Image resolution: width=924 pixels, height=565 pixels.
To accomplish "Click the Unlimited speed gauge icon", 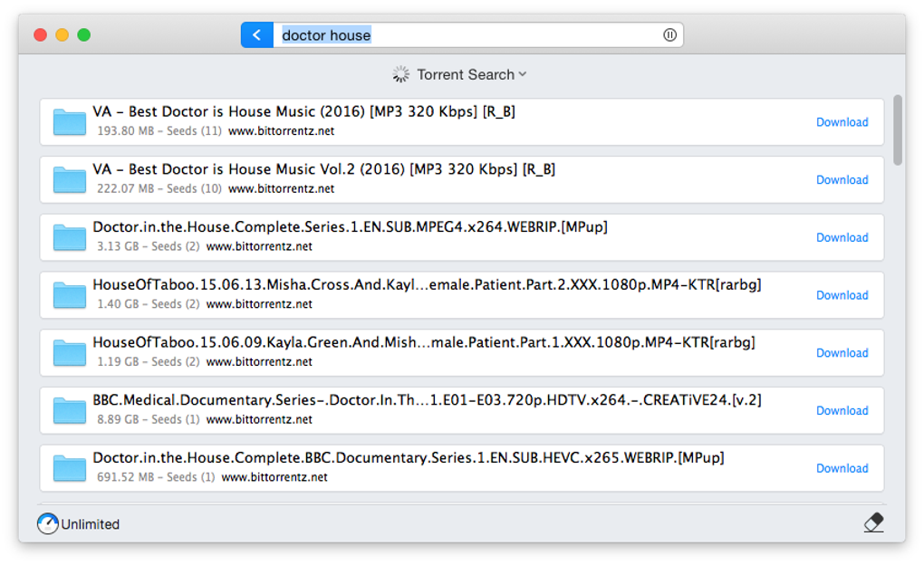I will pos(47,523).
